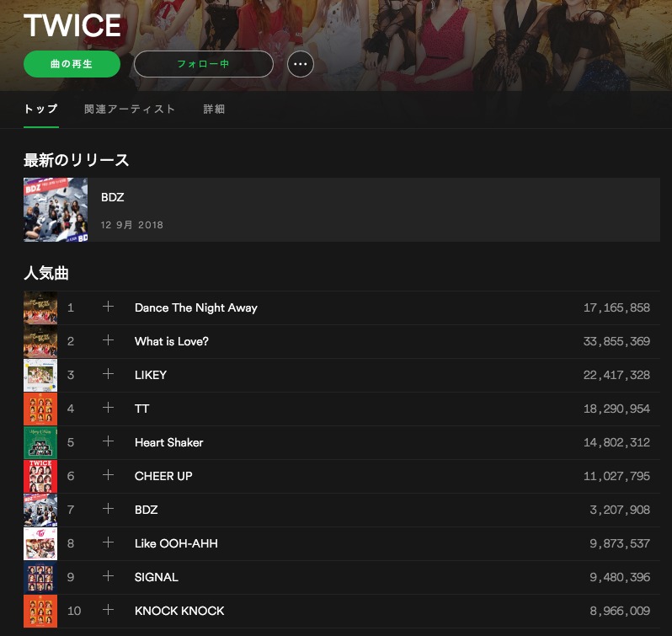672x636 pixels.
Task: Click Like OOH-AHH album thumbnail
Action: click(x=40, y=544)
